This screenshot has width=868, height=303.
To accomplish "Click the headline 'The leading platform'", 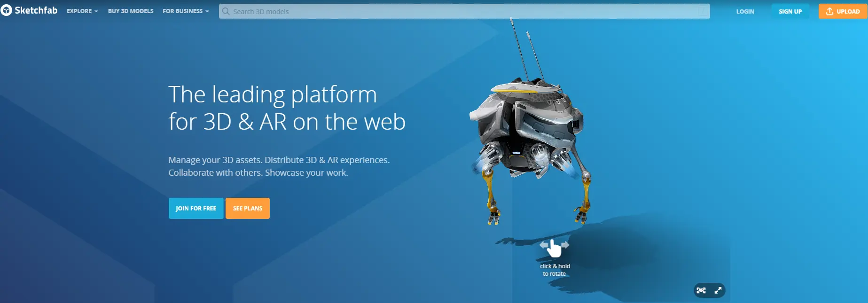I will tap(273, 94).
